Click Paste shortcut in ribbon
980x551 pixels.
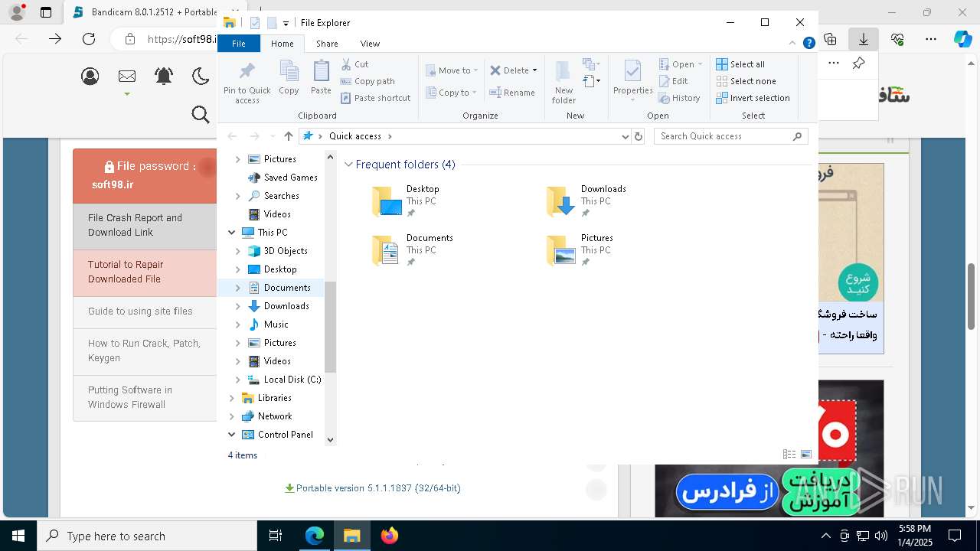[375, 98]
